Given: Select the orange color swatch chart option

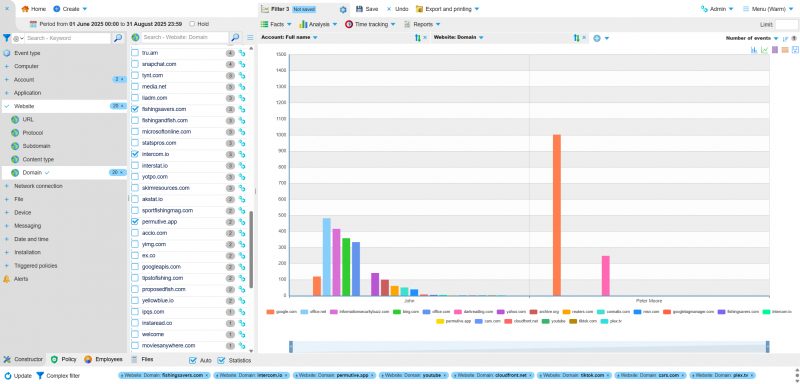Looking at the screenshot, I should 785,49.
